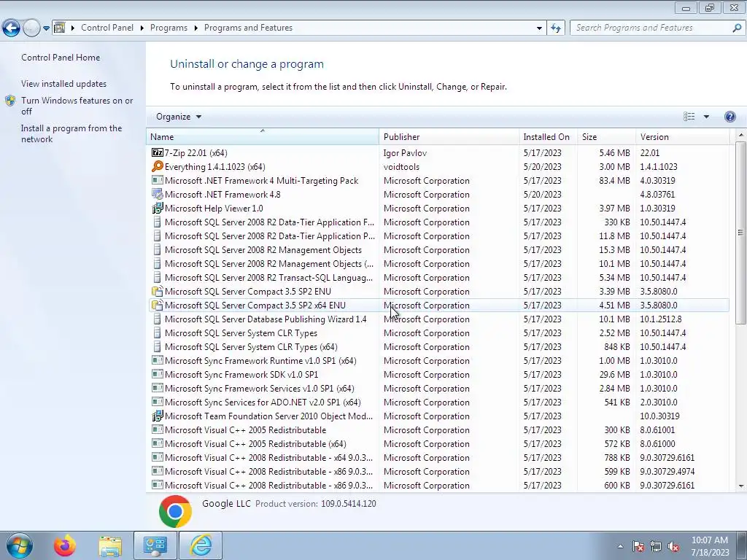The height and width of the screenshot is (560, 747).
Task: Expand the Programs breadcrumb arrow
Action: pyautogui.click(x=196, y=28)
